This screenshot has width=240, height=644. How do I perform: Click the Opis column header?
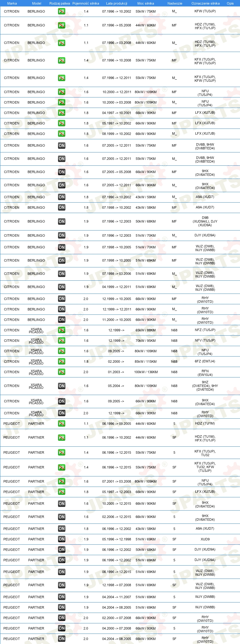230,3
